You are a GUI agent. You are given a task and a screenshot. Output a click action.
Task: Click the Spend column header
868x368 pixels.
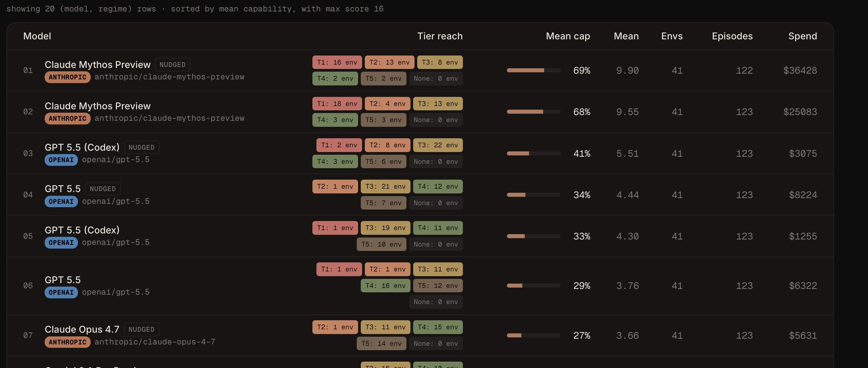(802, 36)
